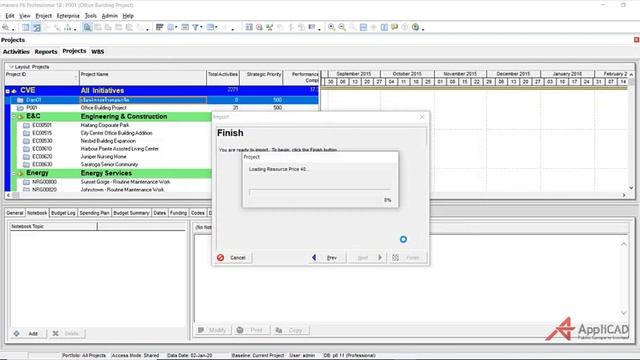This screenshot has width=640, height=360.
Task: Click the folder icon of EC00501
Action: click(27, 125)
